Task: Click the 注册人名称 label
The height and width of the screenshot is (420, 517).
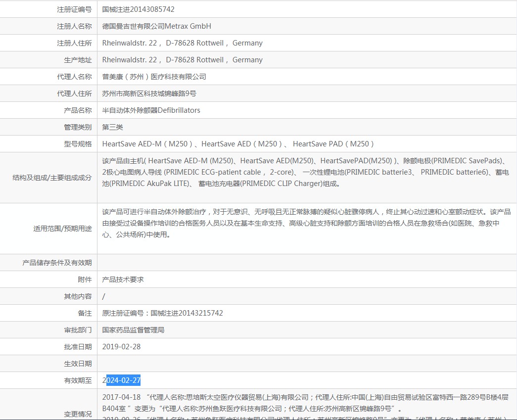Action: pos(74,26)
